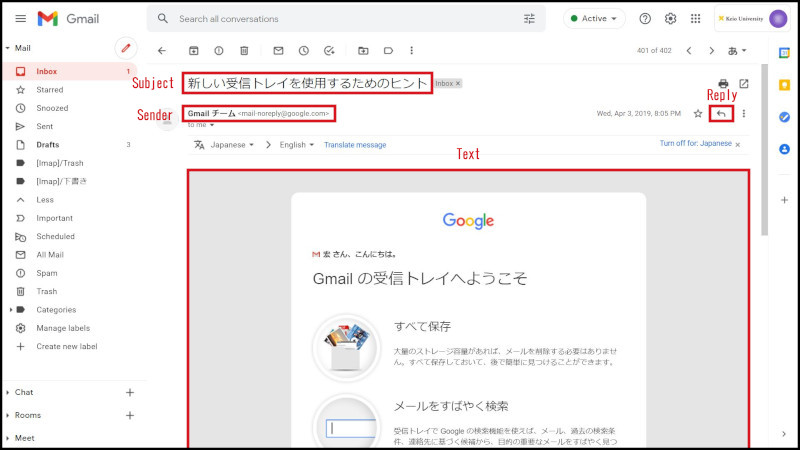Report spam using the exclamation icon

coord(218,50)
